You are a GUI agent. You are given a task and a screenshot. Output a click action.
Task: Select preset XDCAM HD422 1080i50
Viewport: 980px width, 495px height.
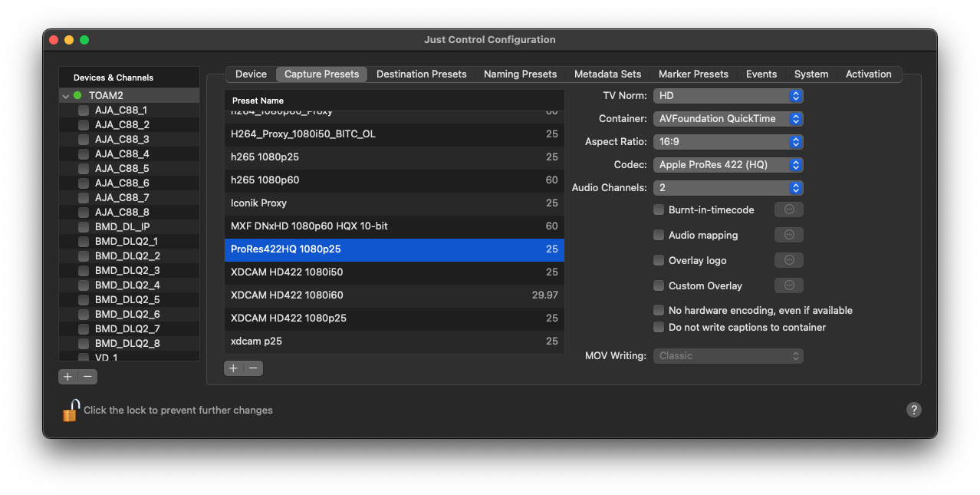point(394,272)
